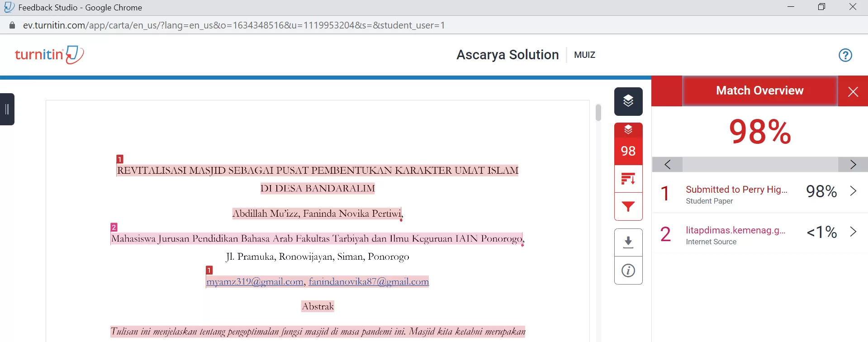Open the submission info icon

tap(628, 271)
